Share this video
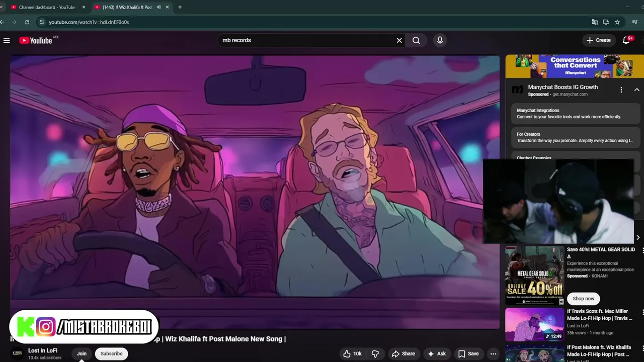This screenshot has height=362, width=644. 404,354
